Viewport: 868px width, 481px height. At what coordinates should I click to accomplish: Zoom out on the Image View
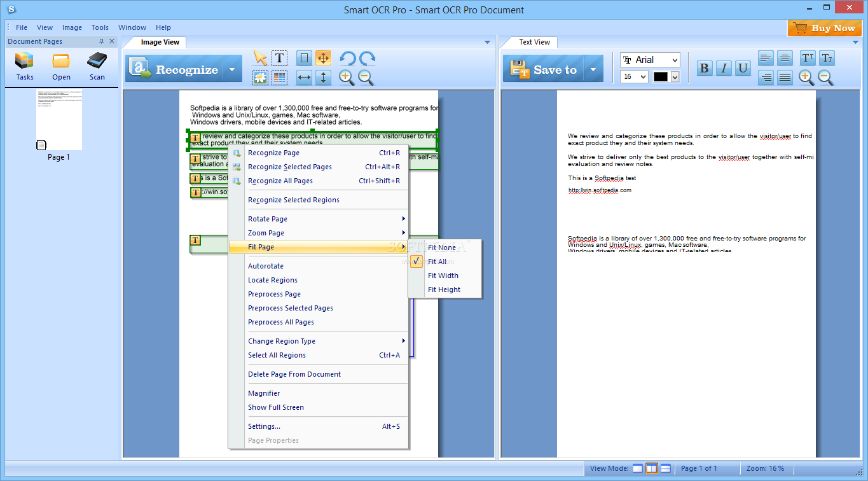point(366,78)
